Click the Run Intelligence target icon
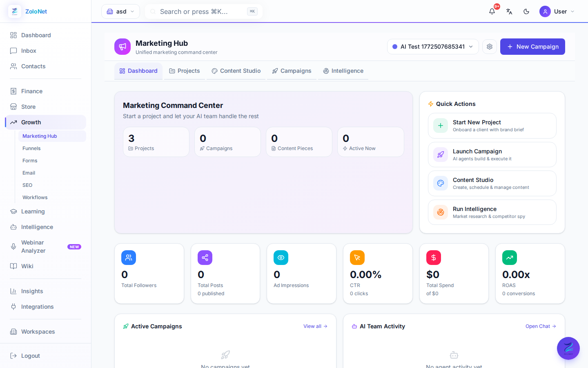Image resolution: width=588 pixels, height=368 pixels. [441, 212]
